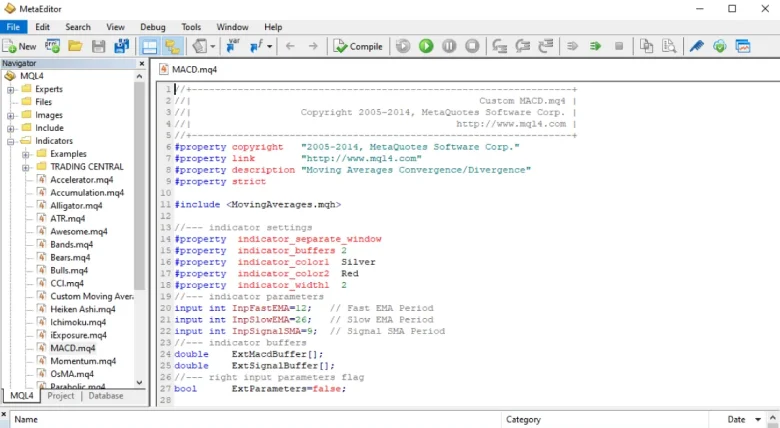Open the Debug menu

[x=153, y=27]
